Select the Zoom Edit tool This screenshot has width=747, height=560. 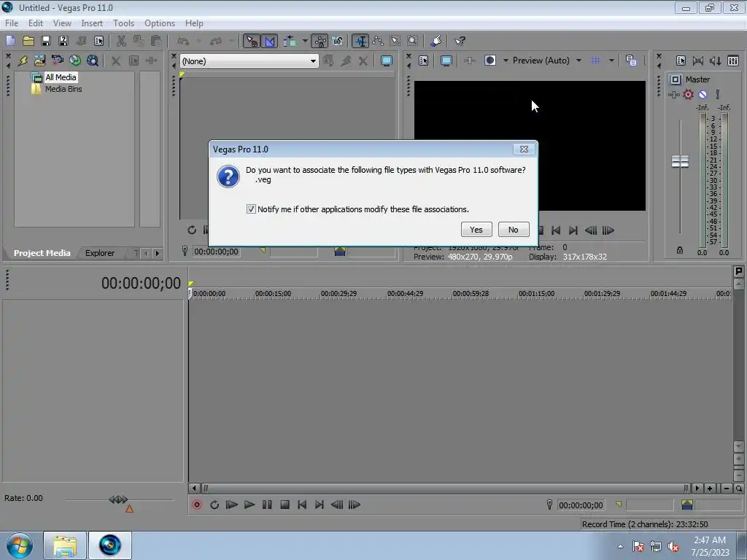413,41
